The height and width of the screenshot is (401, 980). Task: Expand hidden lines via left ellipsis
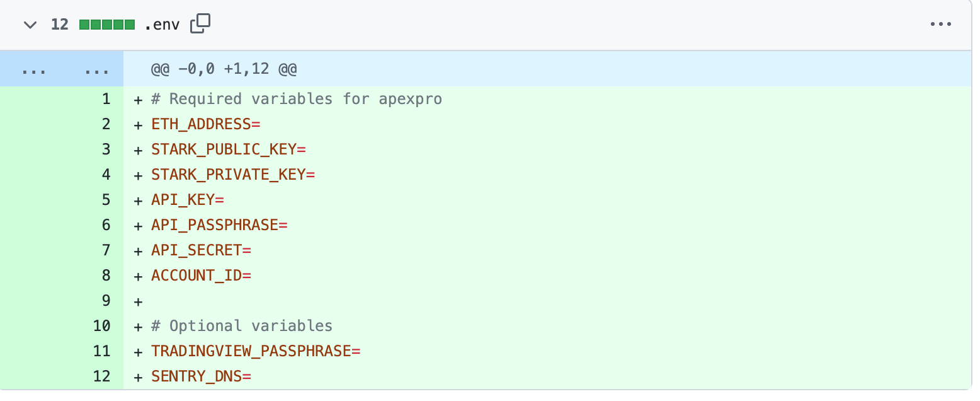pyautogui.click(x=33, y=69)
